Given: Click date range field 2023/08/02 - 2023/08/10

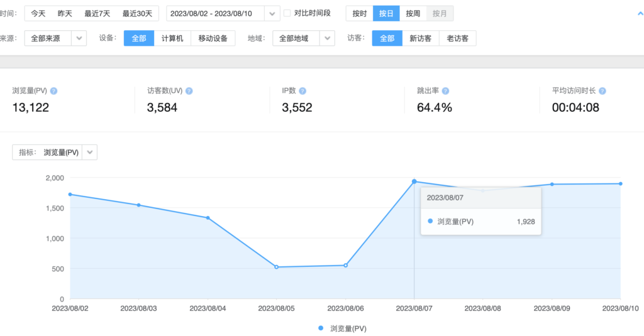Looking at the screenshot, I should pyautogui.click(x=215, y=14).
